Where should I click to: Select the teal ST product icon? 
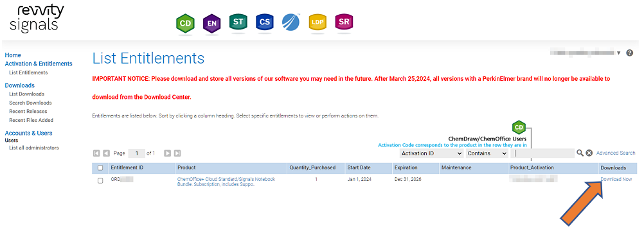point(238,22)
